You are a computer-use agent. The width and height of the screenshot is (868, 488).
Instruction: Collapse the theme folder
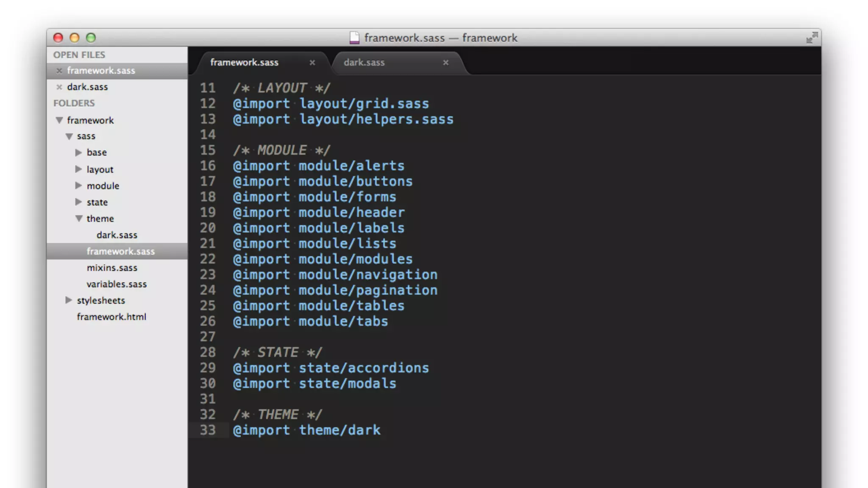[x=79, y=219]
